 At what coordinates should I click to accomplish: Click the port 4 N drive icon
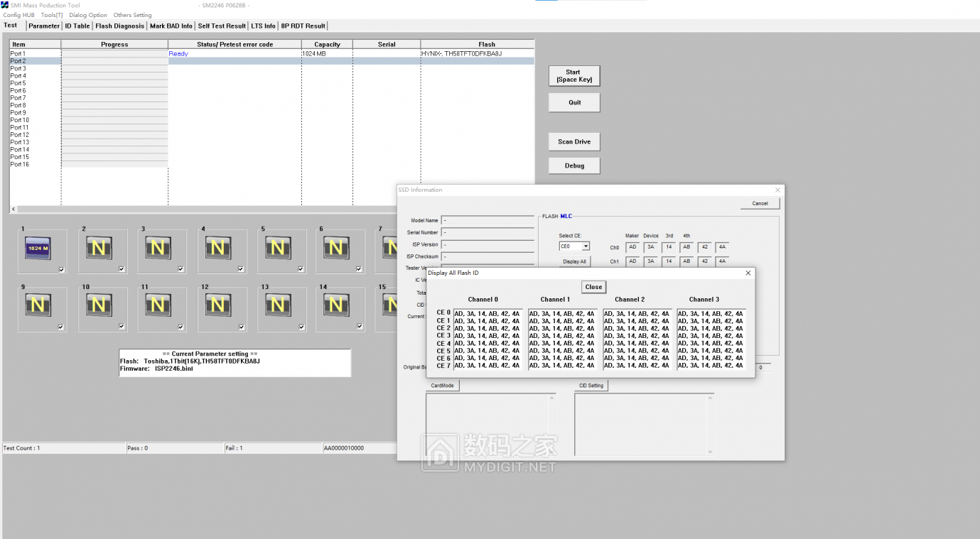(x=217, y=248)
